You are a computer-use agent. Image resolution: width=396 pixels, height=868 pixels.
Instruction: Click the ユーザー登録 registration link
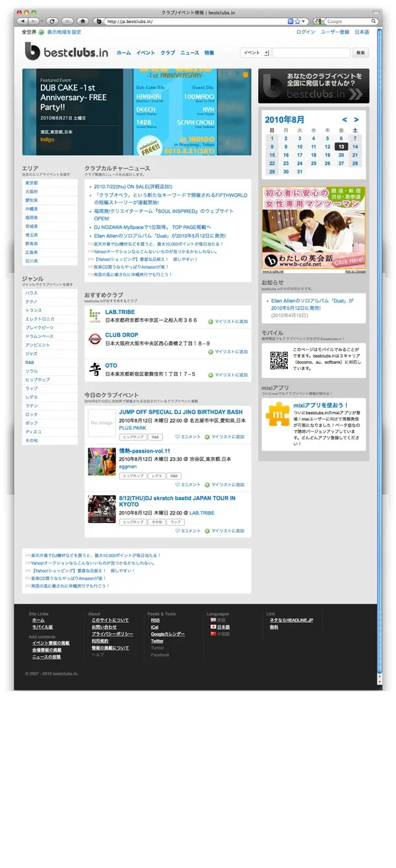click(335, 32)
